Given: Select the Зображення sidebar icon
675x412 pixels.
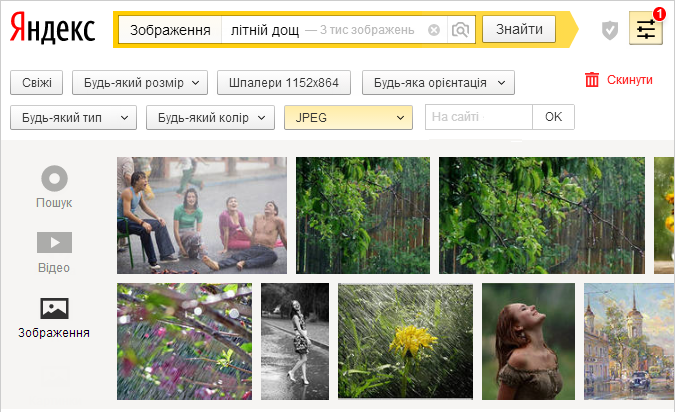Looking at the screenshot, I should click(54, 308).
